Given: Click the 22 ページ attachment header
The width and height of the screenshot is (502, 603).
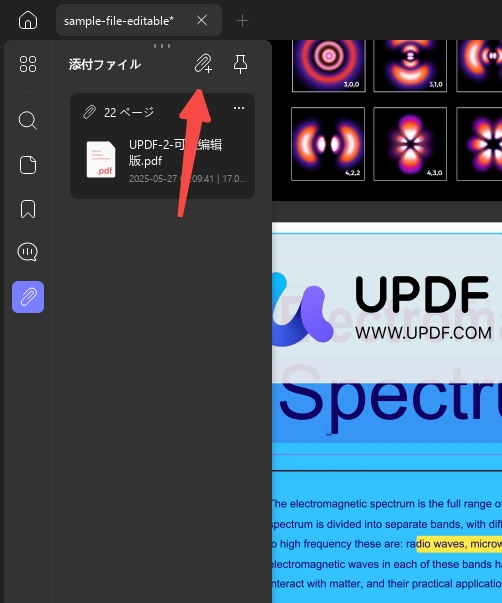Looking at the screenshot, I should pos(118,112).
